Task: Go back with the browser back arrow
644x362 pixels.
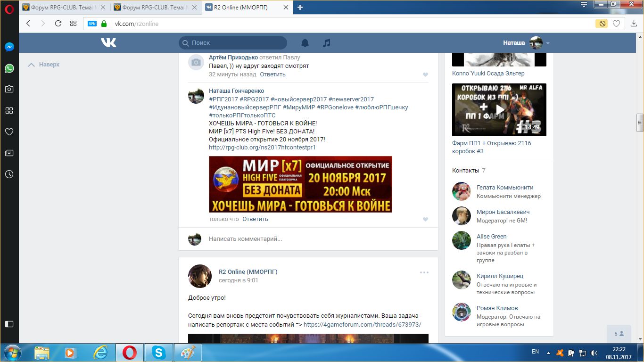Action: 28,24
